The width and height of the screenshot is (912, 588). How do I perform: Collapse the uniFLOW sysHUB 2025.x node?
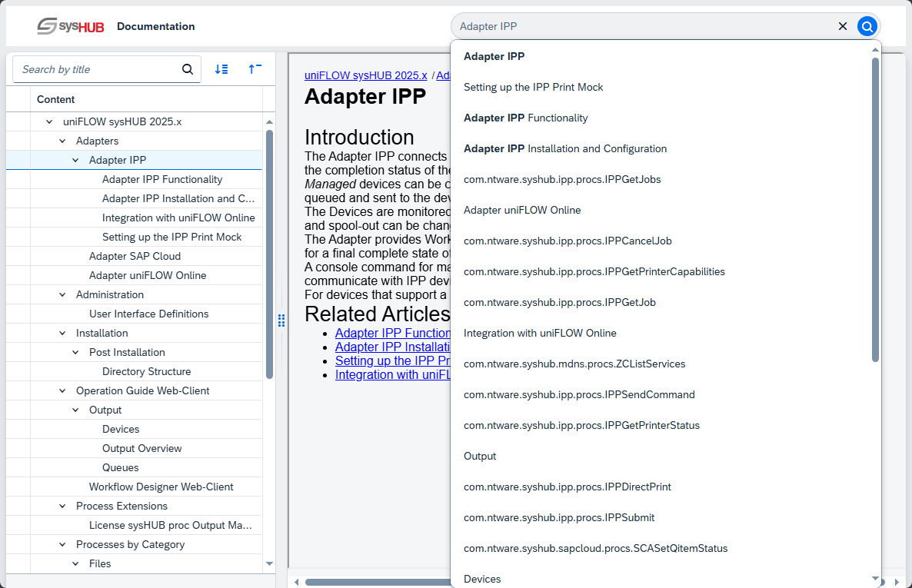pos(49,121)
